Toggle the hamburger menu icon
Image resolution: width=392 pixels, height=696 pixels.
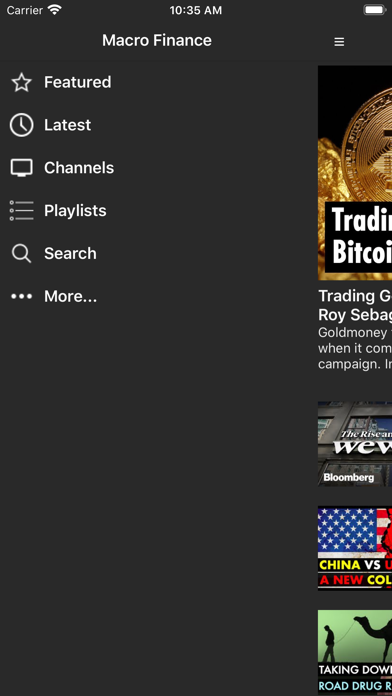pos(339,42)
